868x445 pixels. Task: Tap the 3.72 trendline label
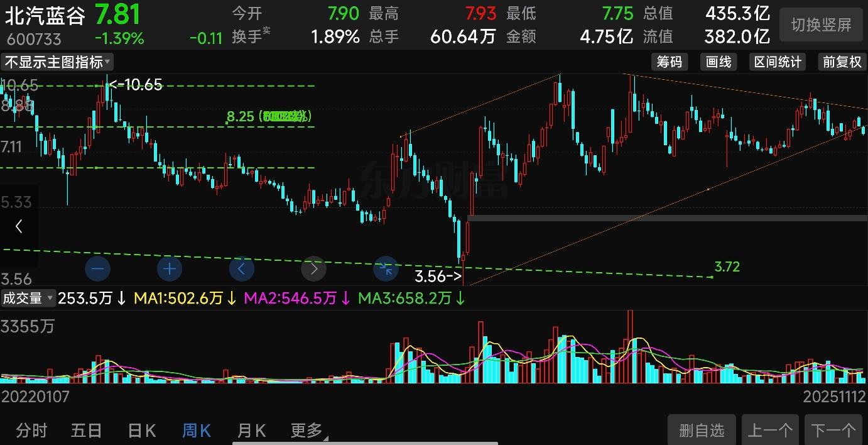coord(727,267)
